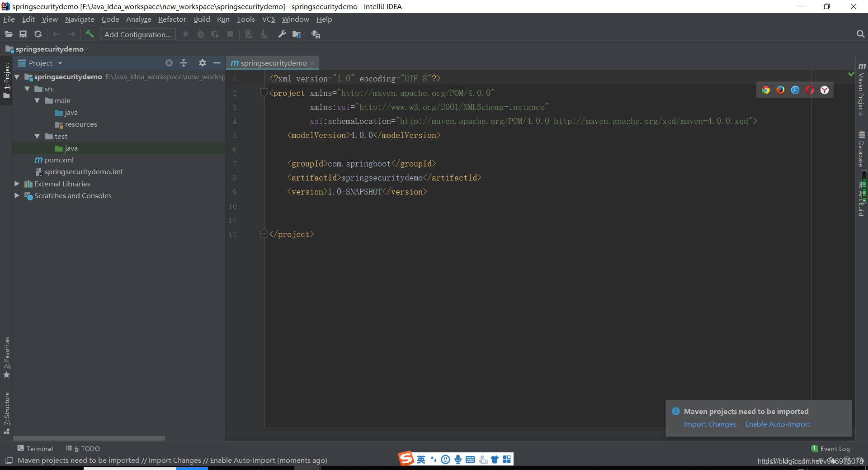Image resolution: width=868 pixels, height=470 pixels.
Task: Collapse the springsecuritydemo root node
Action: coord(17,77)
